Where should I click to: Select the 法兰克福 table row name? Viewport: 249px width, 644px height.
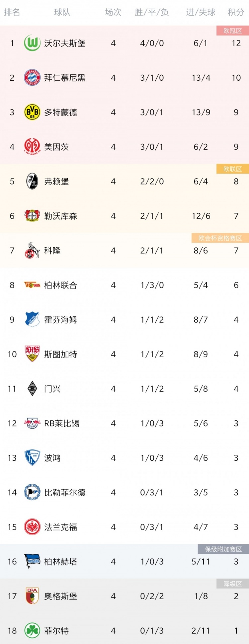coord(60,527)
